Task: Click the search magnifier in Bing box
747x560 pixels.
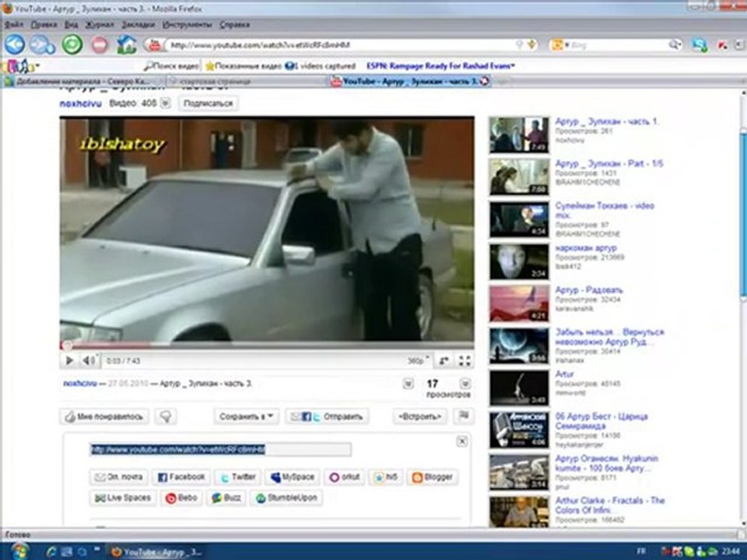Action: pos(674,45)
